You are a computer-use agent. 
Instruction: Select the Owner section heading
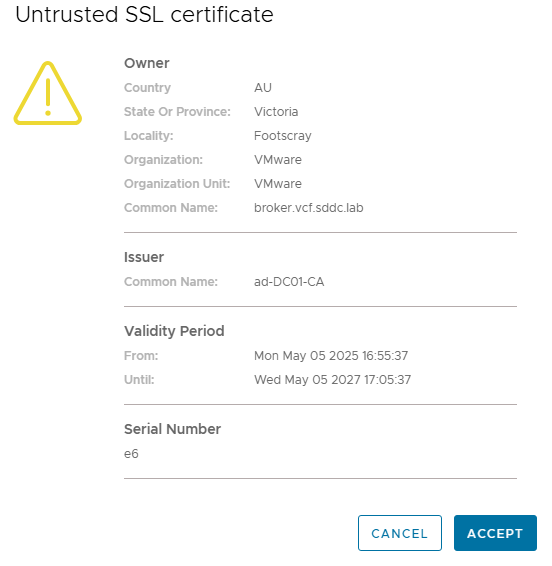click(147, 63)
